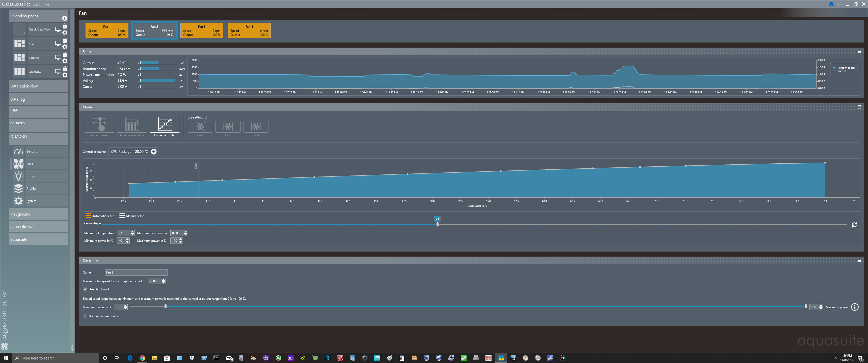868x363 pixels.
Task: Select the Curve controller mode icon
Action: (165, 125)
